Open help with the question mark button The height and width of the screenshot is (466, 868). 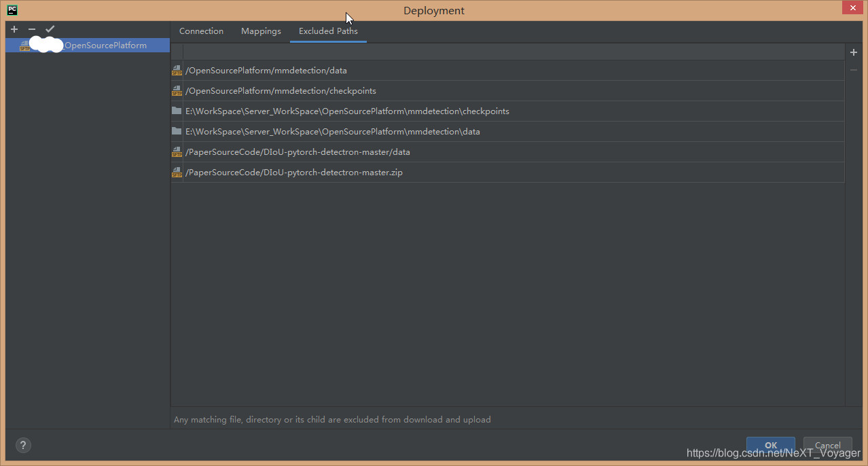23,446
